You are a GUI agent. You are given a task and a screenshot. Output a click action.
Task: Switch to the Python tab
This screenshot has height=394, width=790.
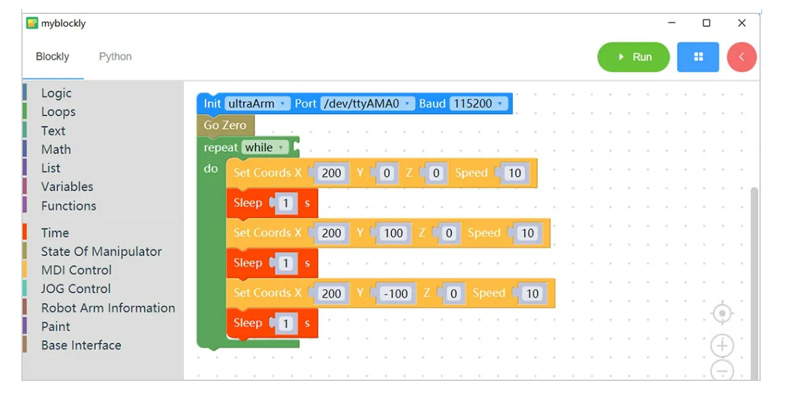click(x=115, y=56)
